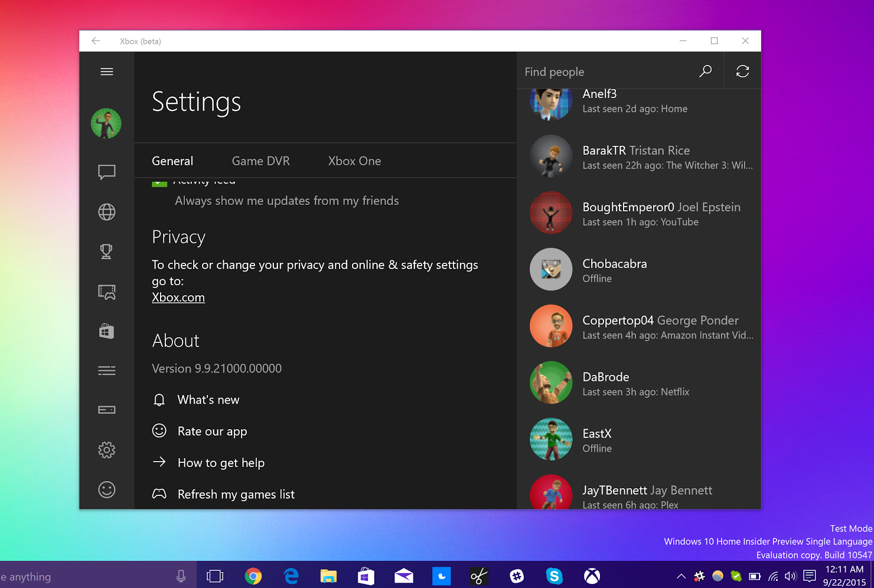Uncheck the Activity feed checkbox
874x588 pixels.
[x=159, y=182]
